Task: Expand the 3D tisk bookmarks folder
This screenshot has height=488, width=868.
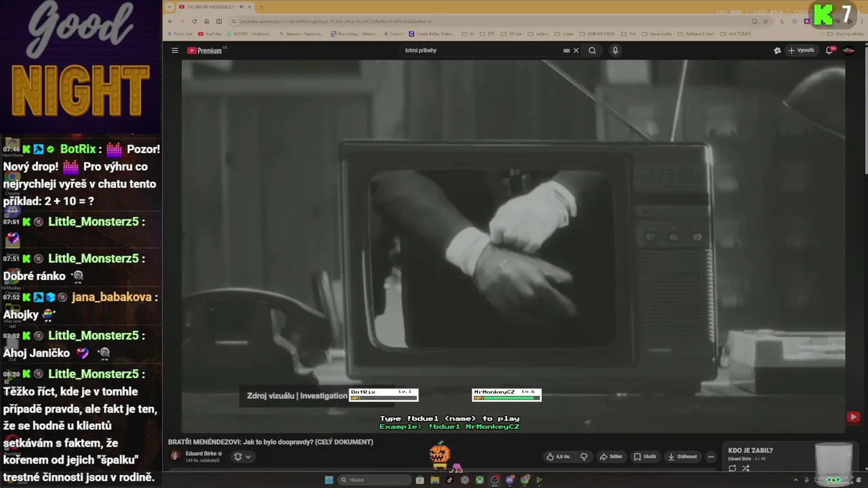Action: [512, 34]
